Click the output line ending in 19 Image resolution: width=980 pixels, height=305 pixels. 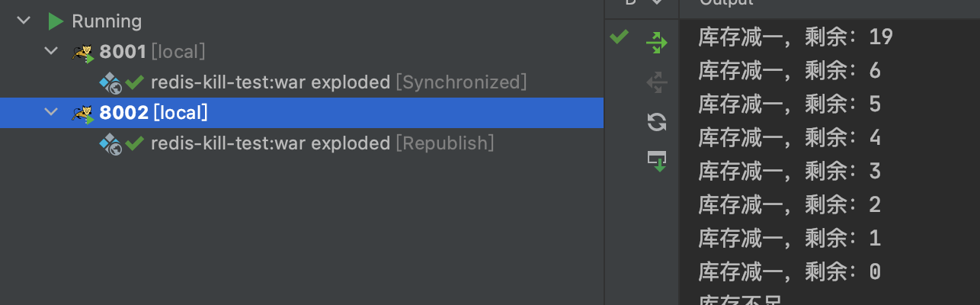[796, 37]
